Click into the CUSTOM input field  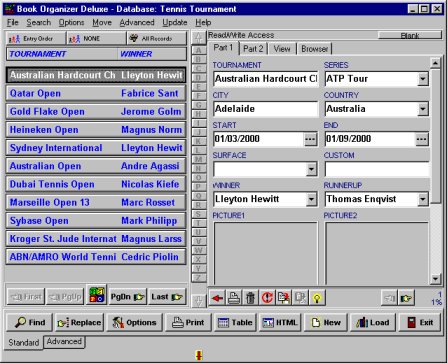tap(377, 169)
